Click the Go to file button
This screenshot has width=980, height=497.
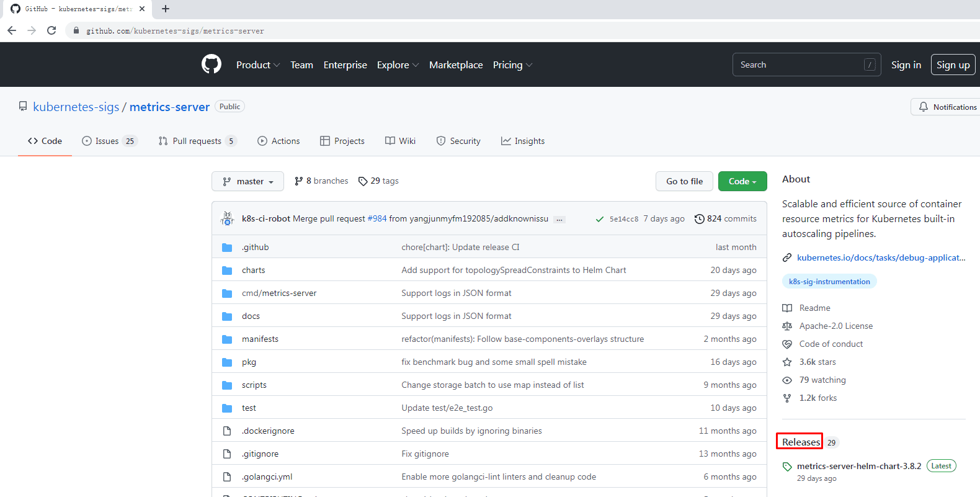click(684, 181)
